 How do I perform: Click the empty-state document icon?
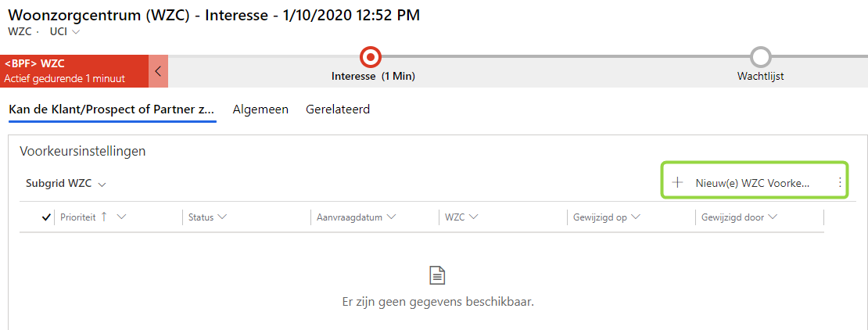click(437, 275)
